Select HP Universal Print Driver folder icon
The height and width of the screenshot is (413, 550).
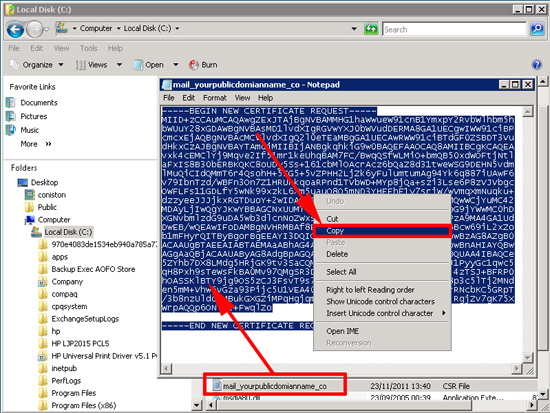click(43, 356)
